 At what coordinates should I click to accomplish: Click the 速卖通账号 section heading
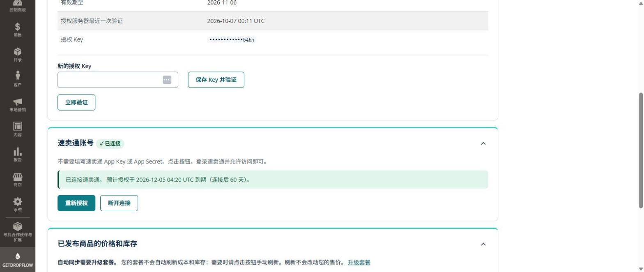[76, 143]
